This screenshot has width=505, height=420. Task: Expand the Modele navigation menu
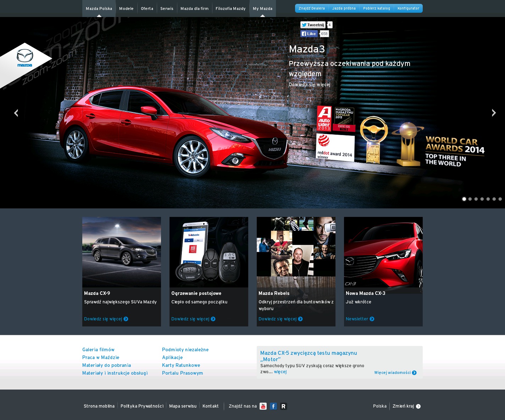126,9
